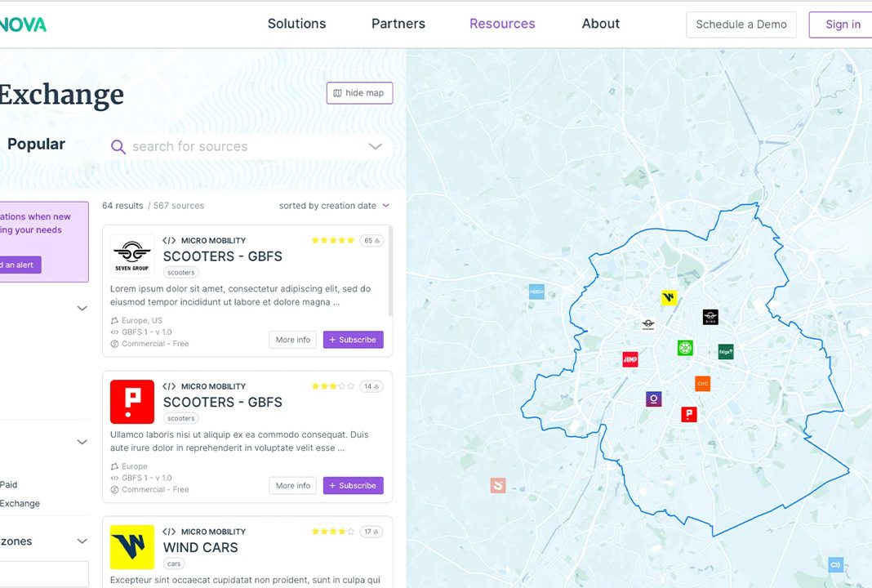Click the alert button in purple banner

[x=20, y=265]
